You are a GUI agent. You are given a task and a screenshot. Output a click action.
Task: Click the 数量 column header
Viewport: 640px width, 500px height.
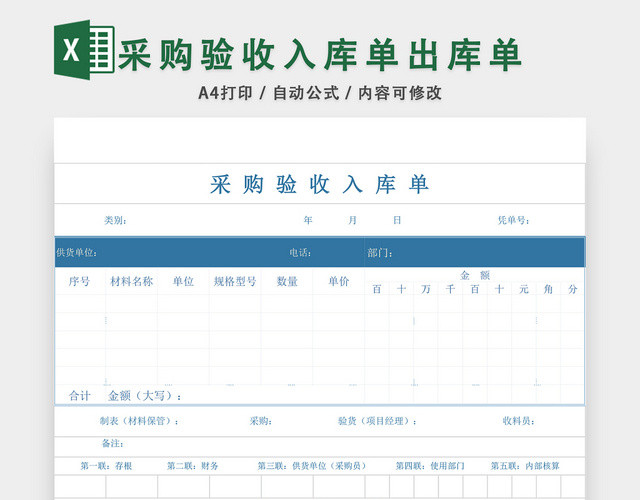click(x=287, y=281)
